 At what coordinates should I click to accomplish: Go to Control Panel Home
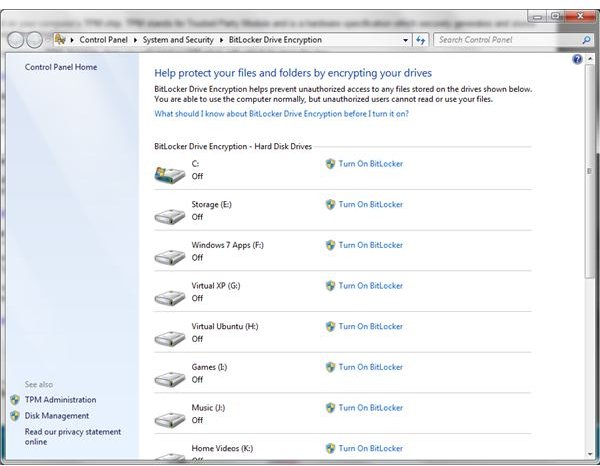click(x=61, y=67)
